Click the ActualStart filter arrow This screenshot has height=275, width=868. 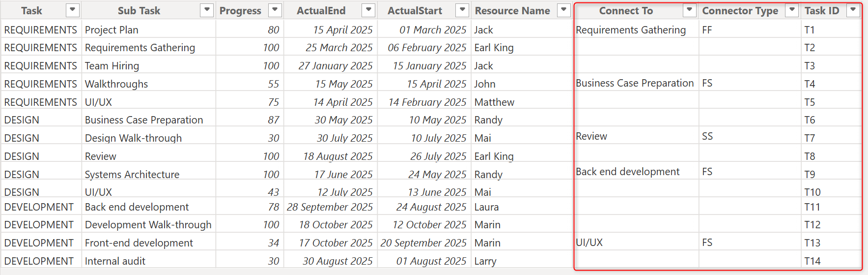tap(462, 10)
